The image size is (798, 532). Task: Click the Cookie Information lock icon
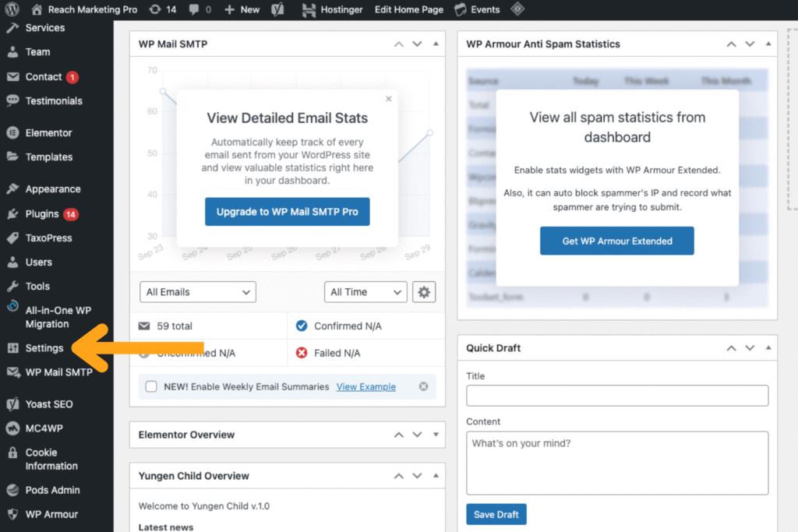[12, 453]
